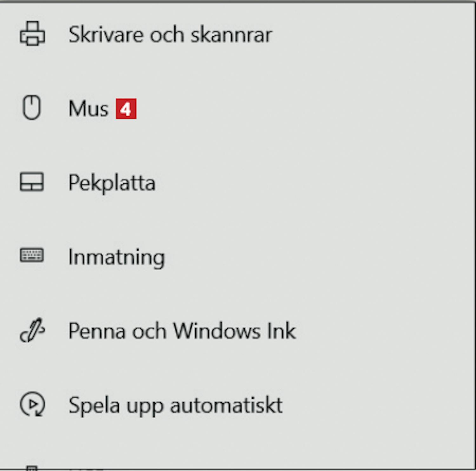This screenshot has height=471, width=476.
Task: Open Skrivare och skannrar settings
Action: coord(170,35)
